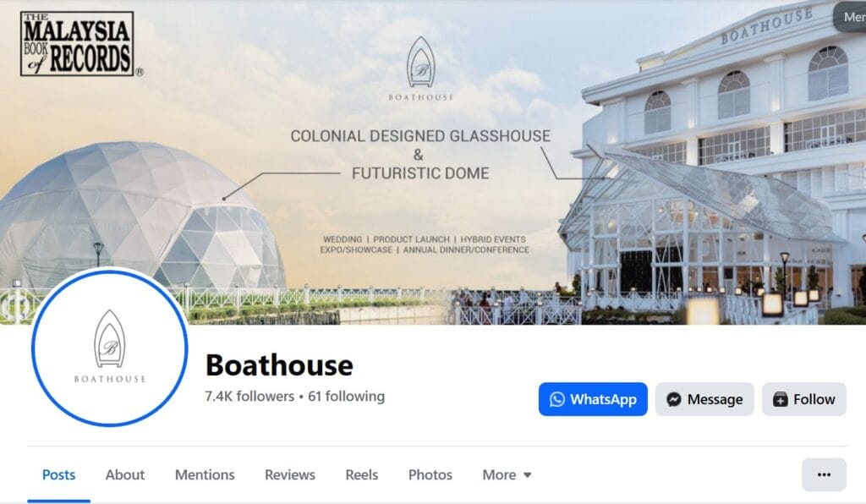Click the Messenger icon in Message button
The height and width of the screenshot is (504, 866).
click(674, 399)
